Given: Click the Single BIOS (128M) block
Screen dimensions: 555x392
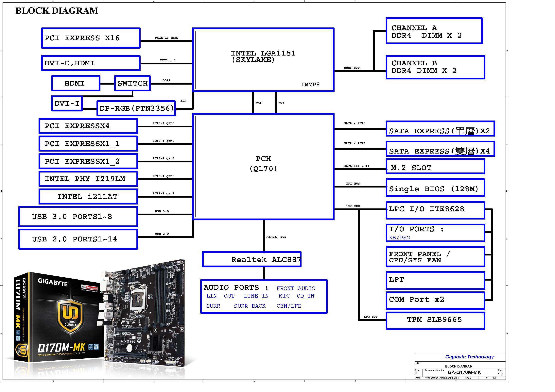Looking at the screenshot, I should pyautogui.click(x=435, y=188).
